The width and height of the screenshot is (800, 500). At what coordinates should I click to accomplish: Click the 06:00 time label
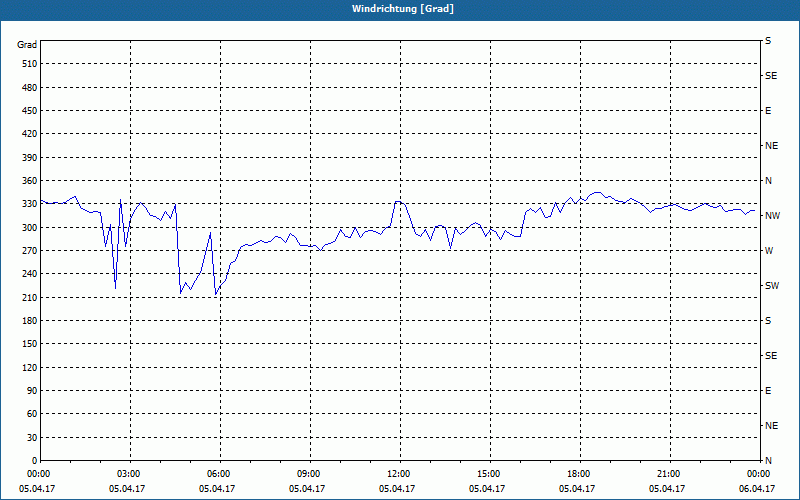[220, 473]
